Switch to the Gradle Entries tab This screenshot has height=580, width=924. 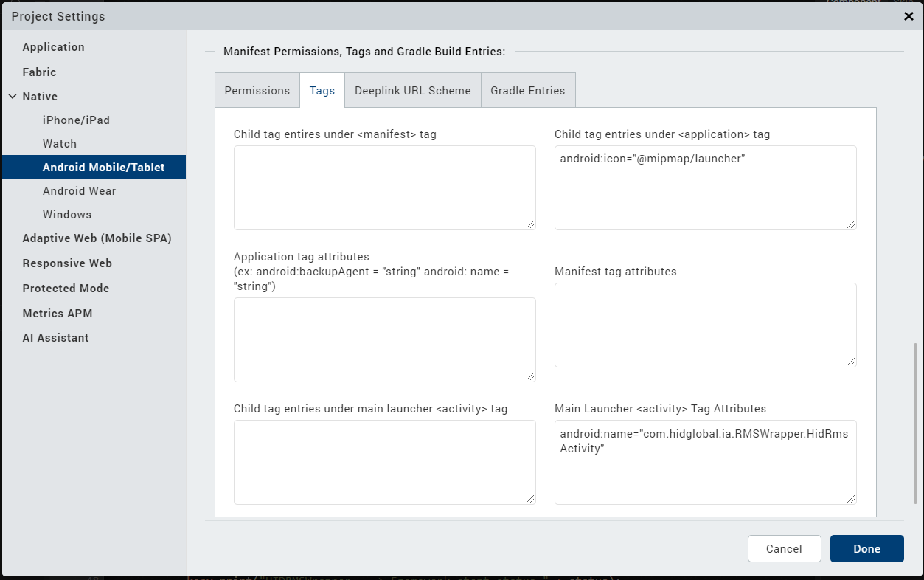527,90
